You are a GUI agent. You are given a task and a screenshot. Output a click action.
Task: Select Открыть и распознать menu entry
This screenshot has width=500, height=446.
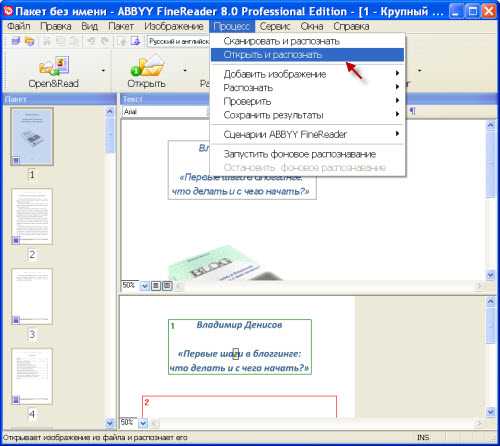[307, 55]
